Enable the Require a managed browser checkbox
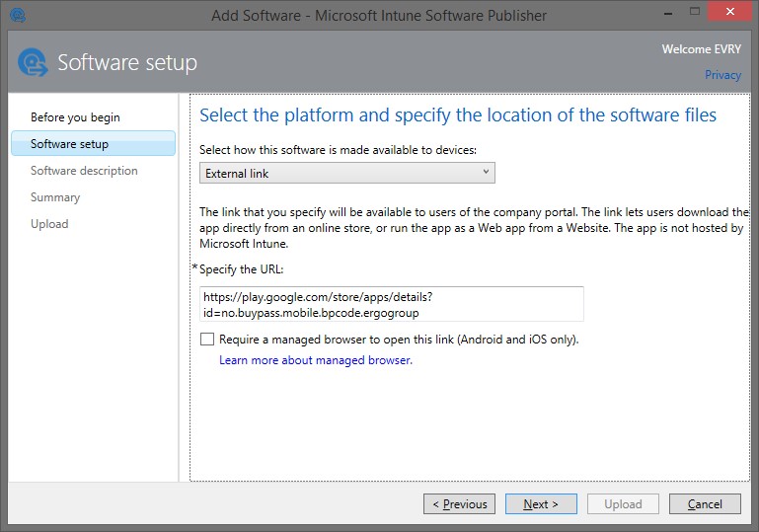759x532 pixels. pyautogui.click(x=207, y=339)
